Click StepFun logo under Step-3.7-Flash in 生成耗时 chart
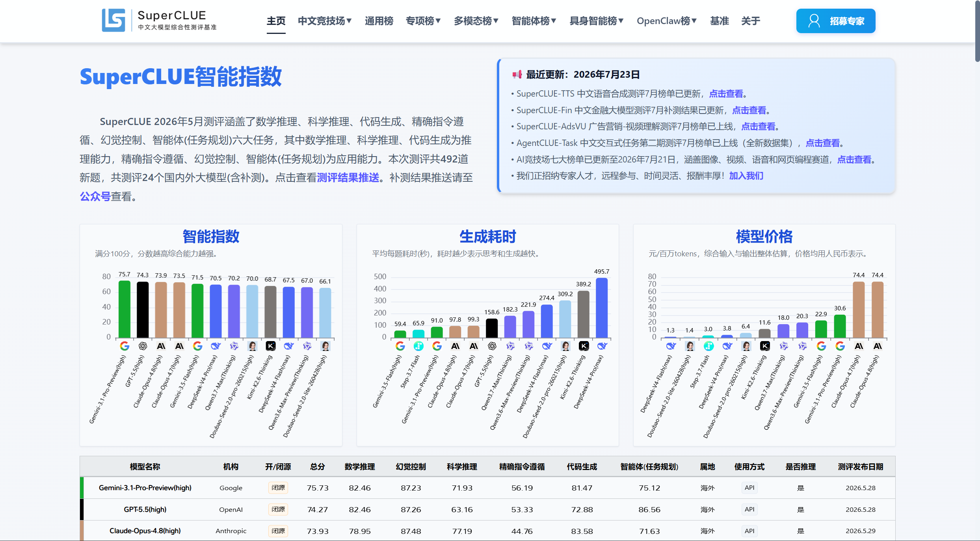 click(x=418, y=346)
